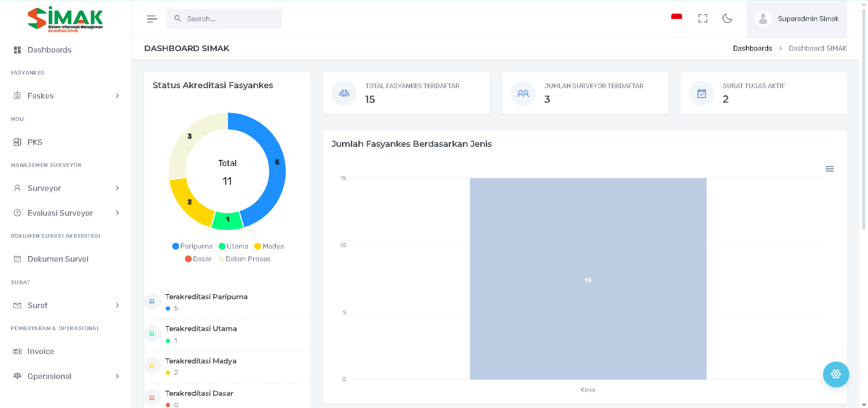The width and height of the screenshot is (868, 408).
Task: Open the Indonesian flag language selector
Action: pos(676,18)
